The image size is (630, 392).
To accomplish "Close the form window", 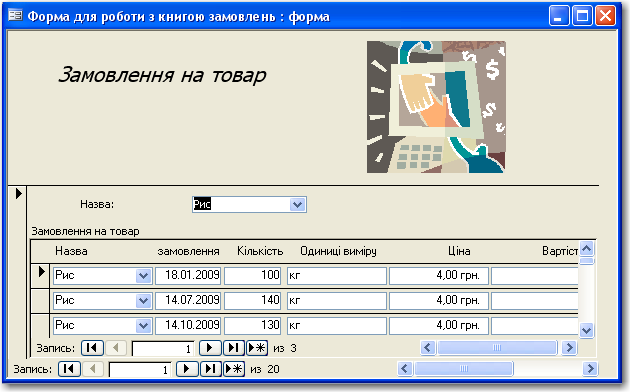I will point(605,16).
